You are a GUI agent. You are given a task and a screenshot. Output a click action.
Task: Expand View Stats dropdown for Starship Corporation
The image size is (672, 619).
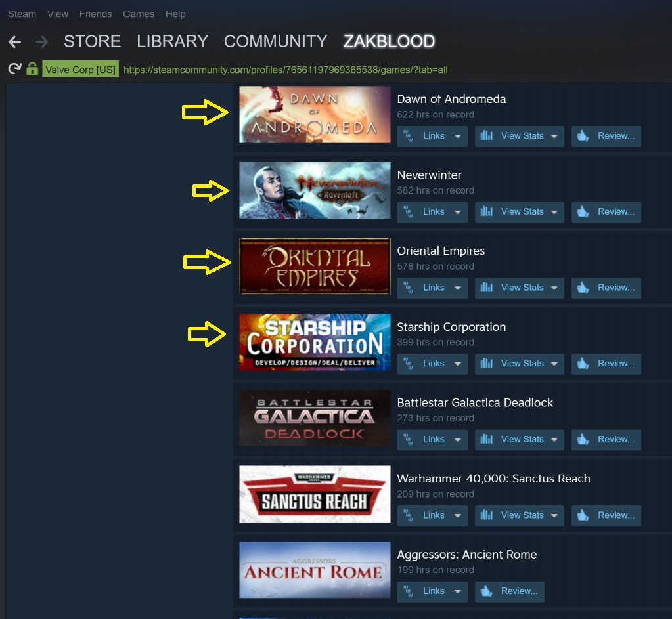[554, 364]
